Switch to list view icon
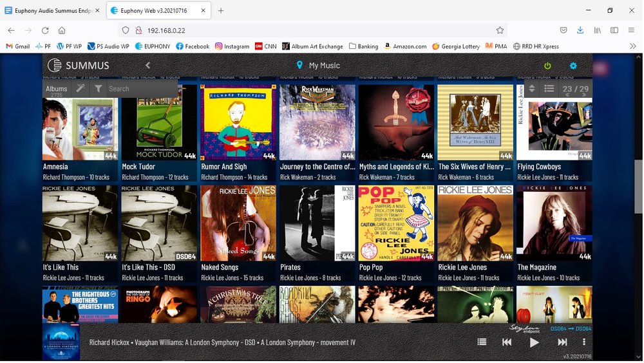Viewport: 644px width, 363px height. tap(549, 88)
